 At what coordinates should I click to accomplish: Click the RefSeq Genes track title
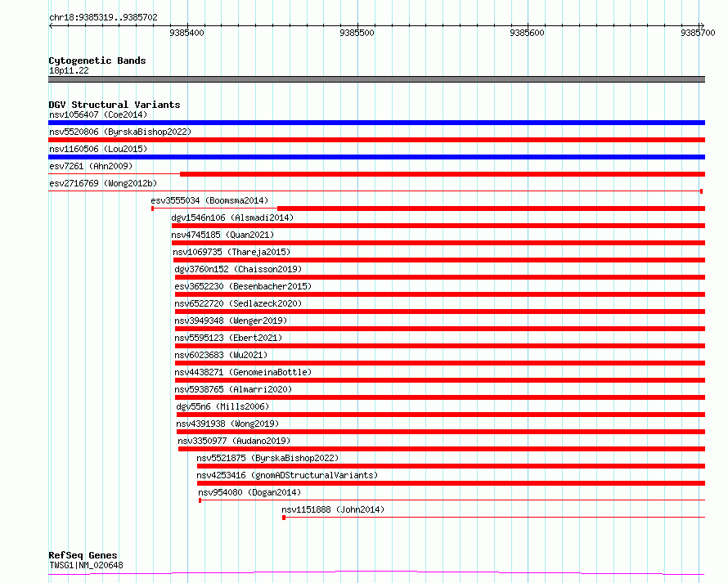(x=83, y=555)
